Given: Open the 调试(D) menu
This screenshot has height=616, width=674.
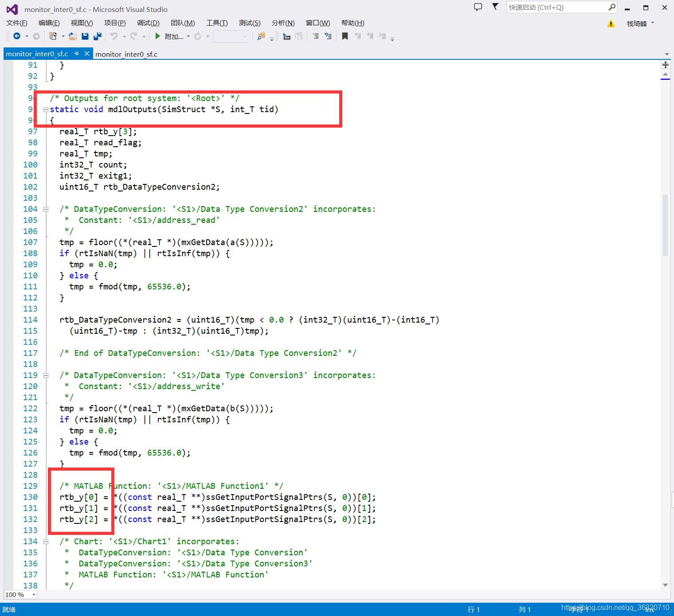Looking at the screenshot, I should pyautogui.click(x=148, y=23).
